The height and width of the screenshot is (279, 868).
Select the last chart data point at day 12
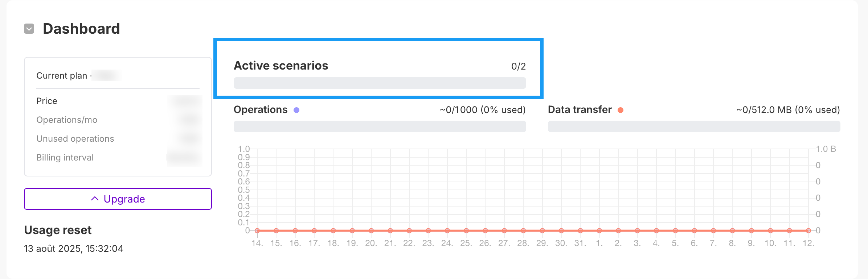[808, 230]
